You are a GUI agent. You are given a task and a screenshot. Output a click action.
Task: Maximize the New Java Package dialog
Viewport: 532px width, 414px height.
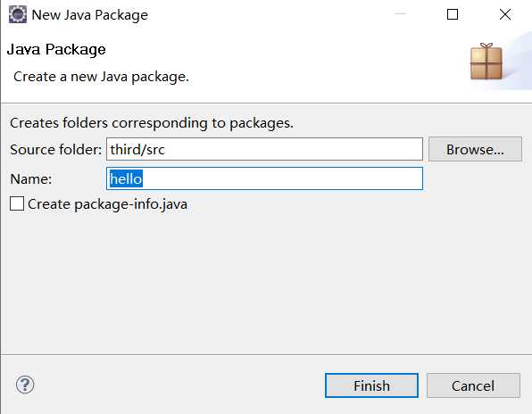click(453, 14)
